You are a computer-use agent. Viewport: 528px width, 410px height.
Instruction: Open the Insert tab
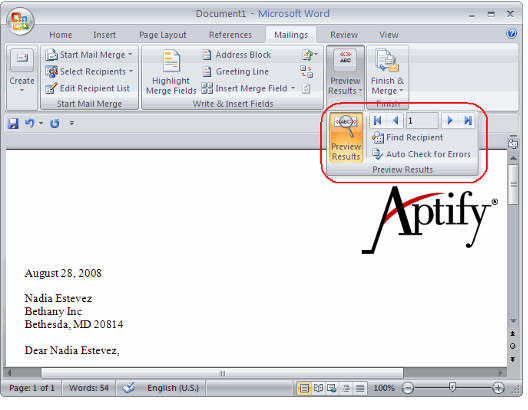pos(104,35)
